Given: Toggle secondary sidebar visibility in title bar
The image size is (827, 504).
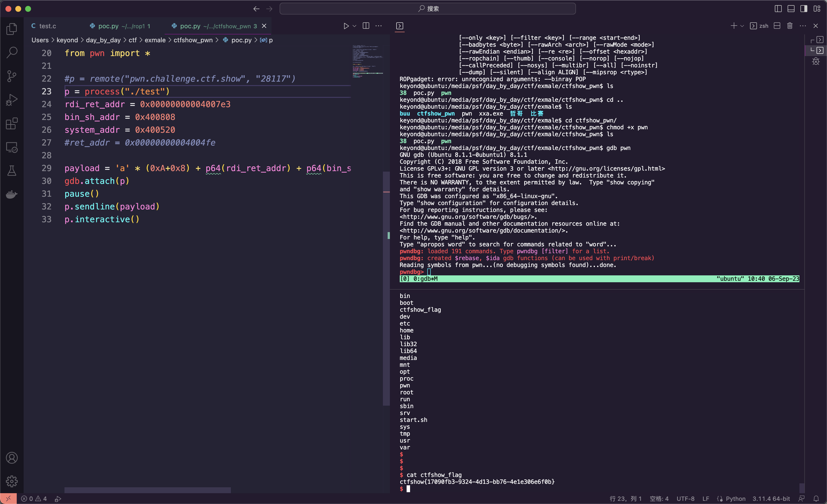Looking at the screenshot, I should tap(804, 9).
